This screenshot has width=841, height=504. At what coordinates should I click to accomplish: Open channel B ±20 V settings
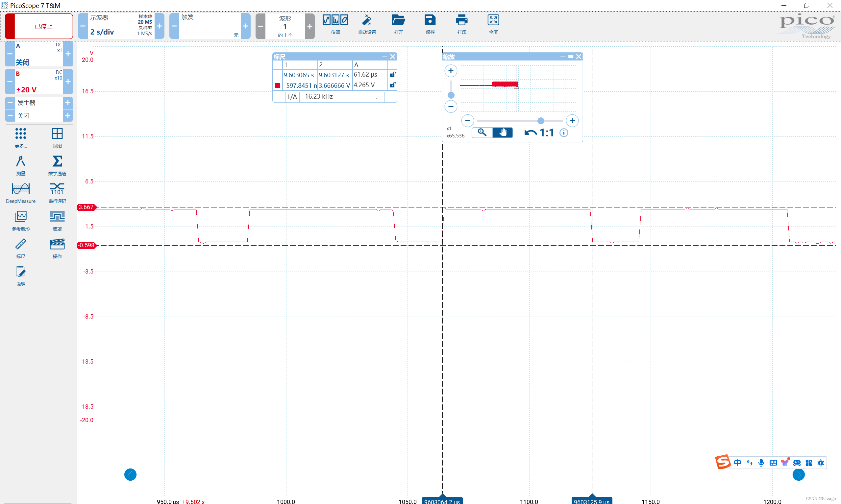pos(39,82)
